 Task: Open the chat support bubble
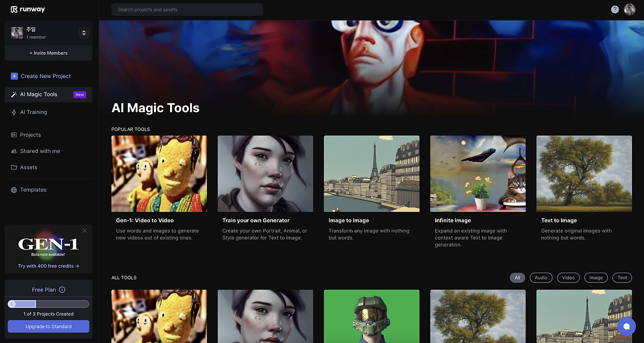(626, 326)
